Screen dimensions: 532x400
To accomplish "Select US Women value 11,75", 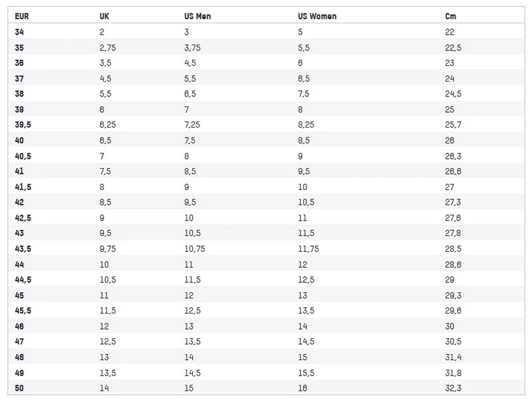I will [x=310, y=249].
